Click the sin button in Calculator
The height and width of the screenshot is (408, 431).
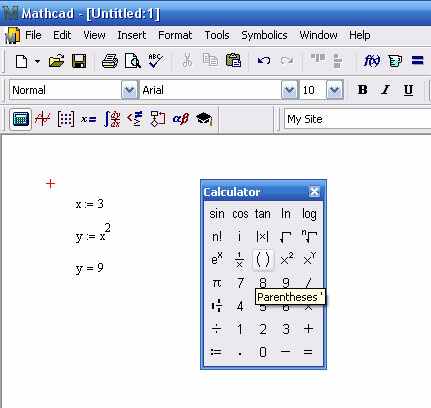pyautogui.click(x=217, y=214)
